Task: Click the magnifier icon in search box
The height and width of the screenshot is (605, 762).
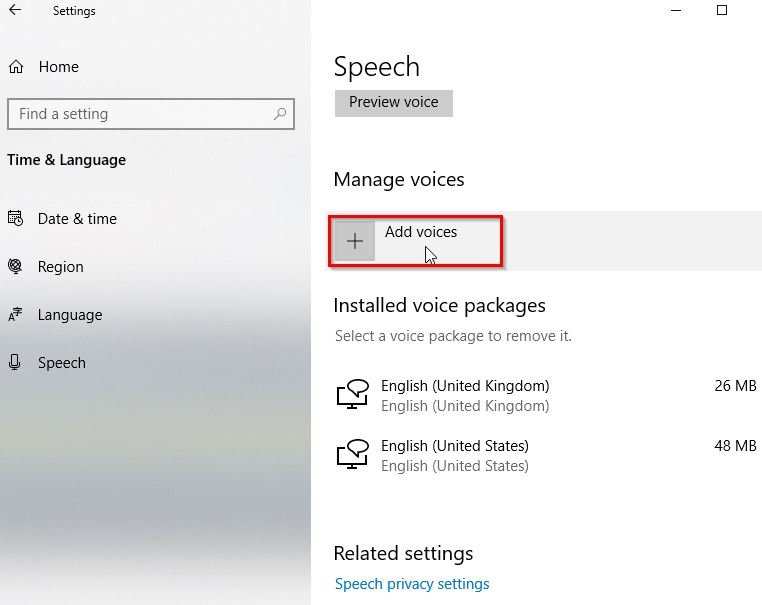Action: (281, 114)
